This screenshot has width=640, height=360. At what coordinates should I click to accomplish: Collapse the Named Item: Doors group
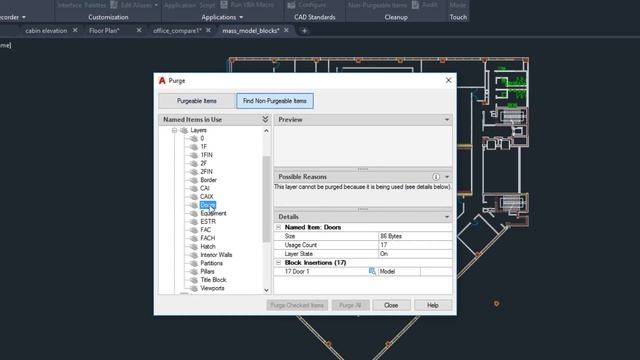279,227
